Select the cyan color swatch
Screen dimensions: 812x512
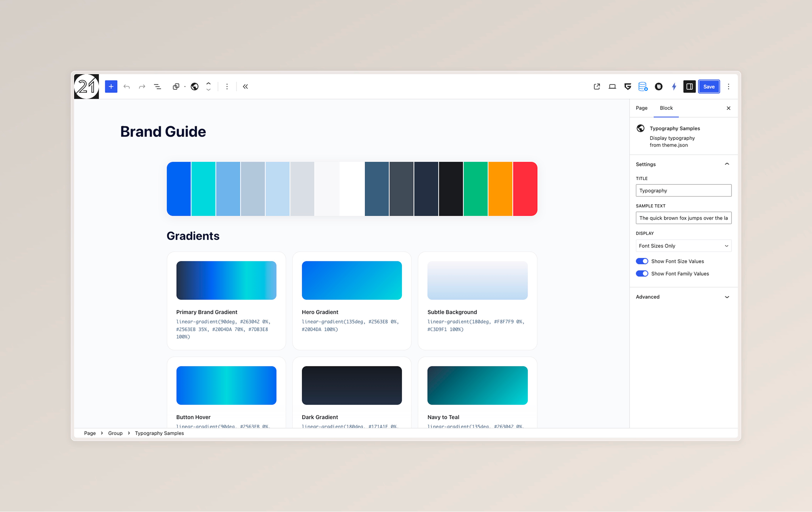tap(203, 189)
